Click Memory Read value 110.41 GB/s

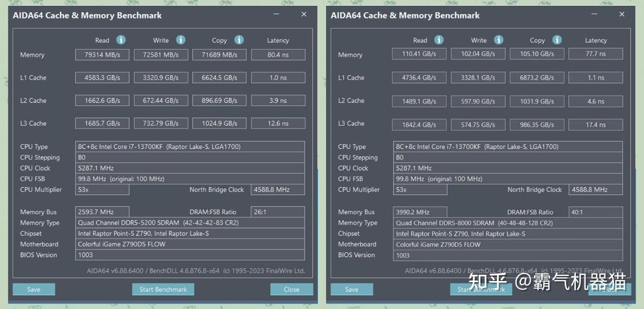(420, 53)
